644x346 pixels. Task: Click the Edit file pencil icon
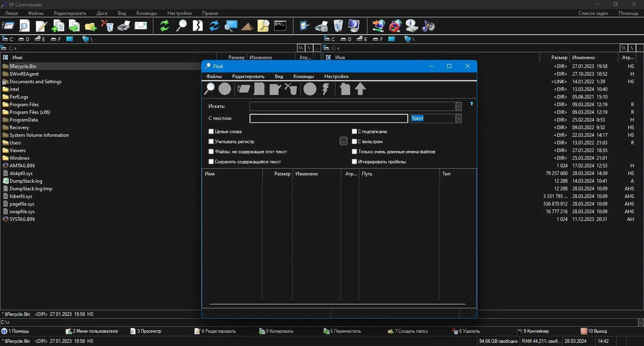coord(41,26)
